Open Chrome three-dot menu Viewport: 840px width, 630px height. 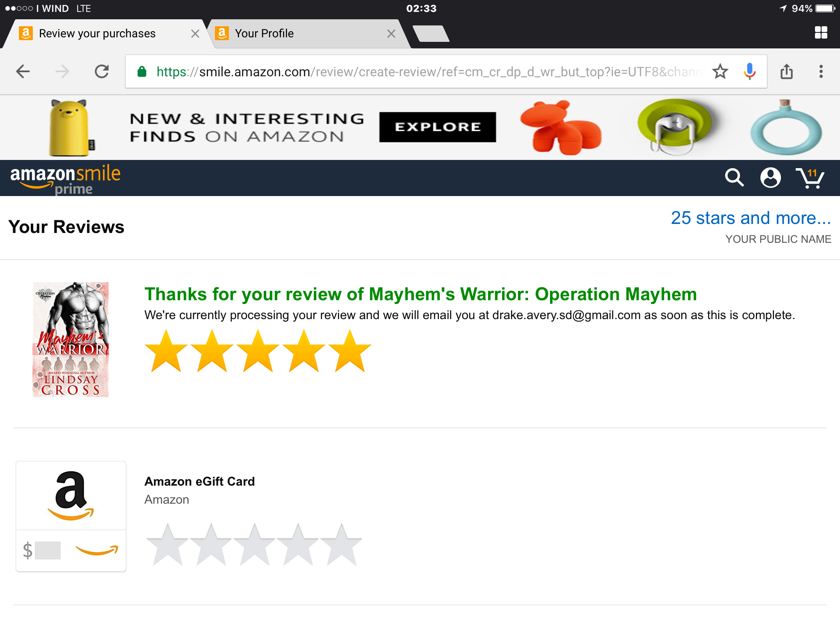[821, 72]
